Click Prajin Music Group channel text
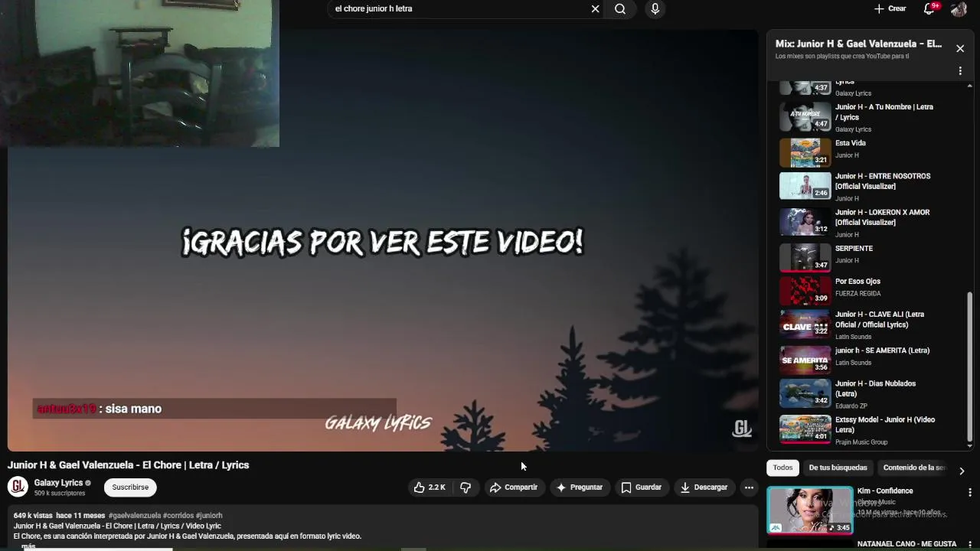 (x=861, y=442)
